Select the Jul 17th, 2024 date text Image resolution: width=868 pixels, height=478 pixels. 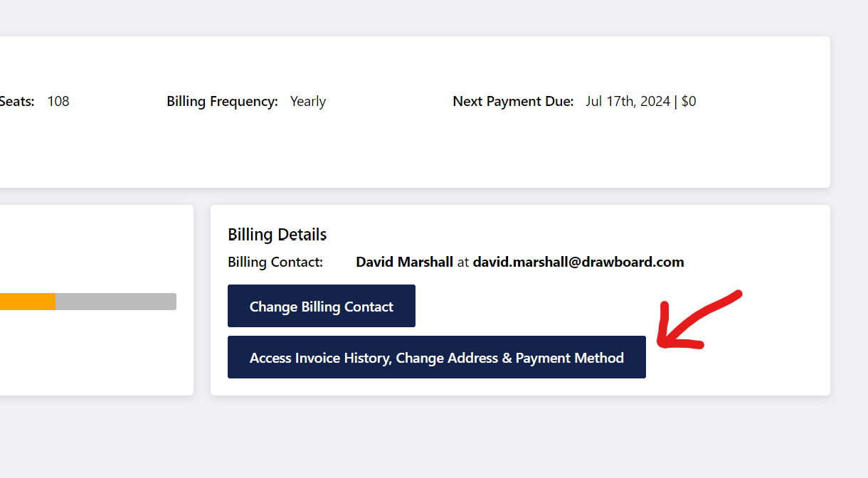click(x=628, y=101)
